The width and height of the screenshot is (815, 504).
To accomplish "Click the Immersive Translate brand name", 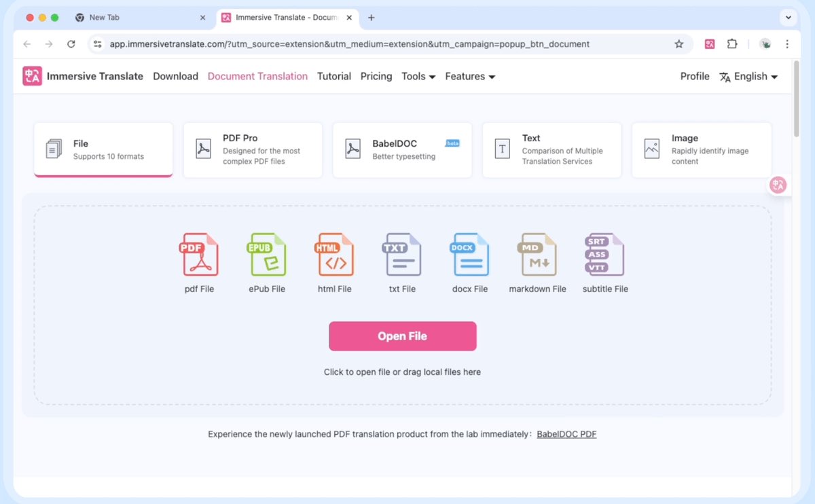I will pyautogui.click(x=95, y=76).
